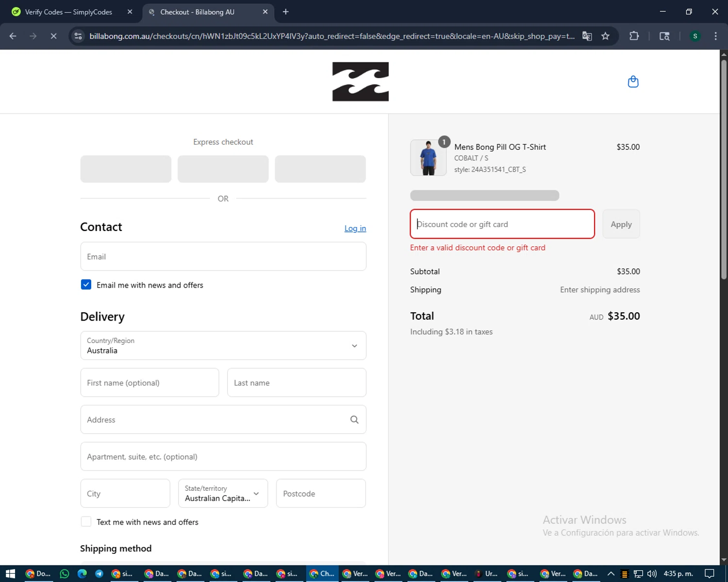
Task: Click the Last name field
Action: (x=297, y=383)
